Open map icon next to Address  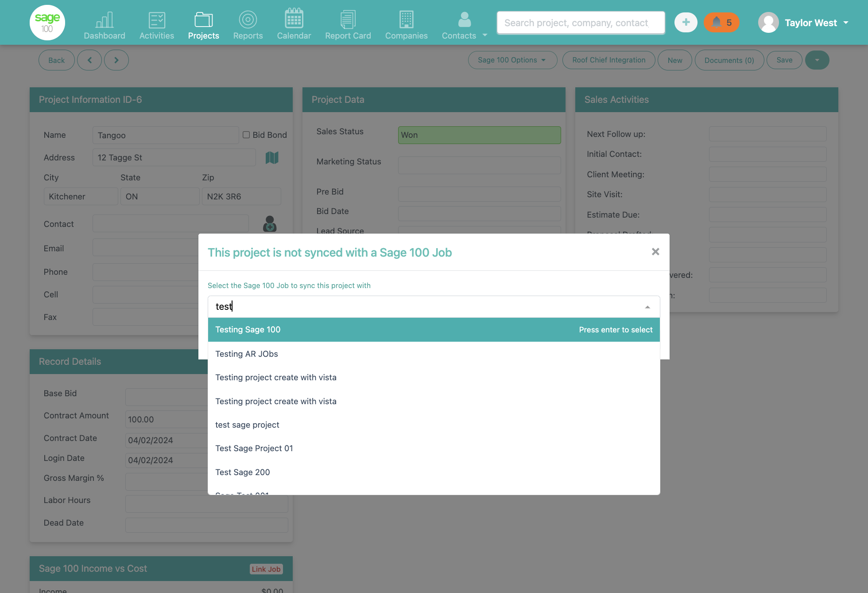(272, 157)
